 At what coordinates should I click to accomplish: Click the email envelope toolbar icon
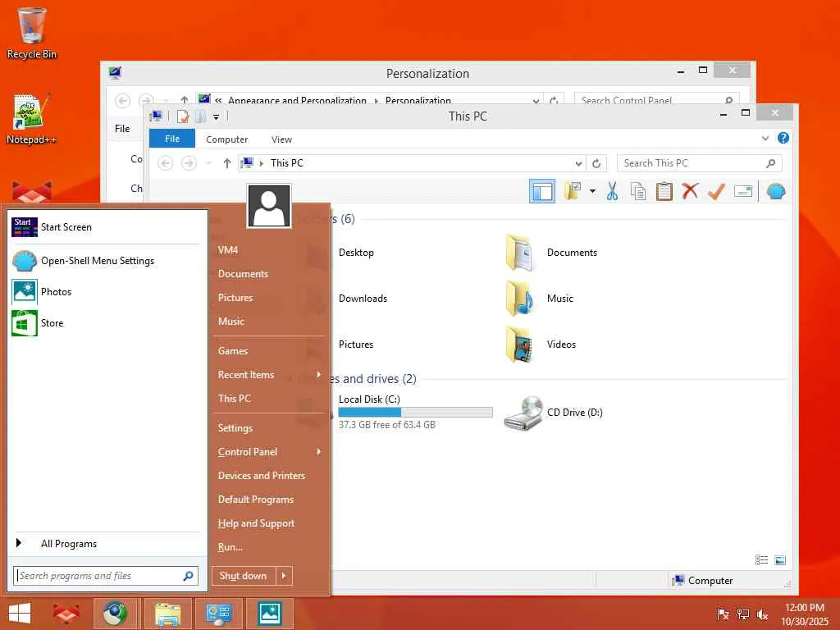click(x=743, y=191)
